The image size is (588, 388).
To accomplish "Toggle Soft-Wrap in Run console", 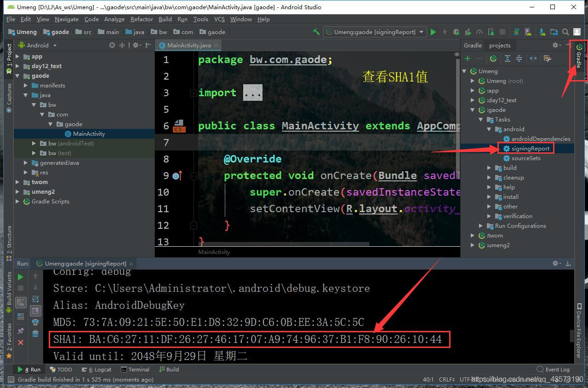I will pyautogui.click(x=35, y=300).
